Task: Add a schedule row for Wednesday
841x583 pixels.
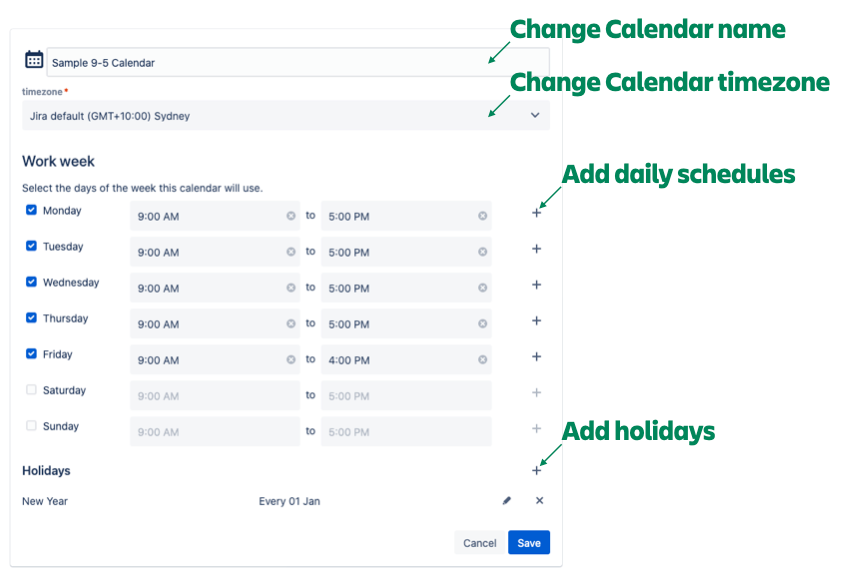Action: tap(537, 285)
